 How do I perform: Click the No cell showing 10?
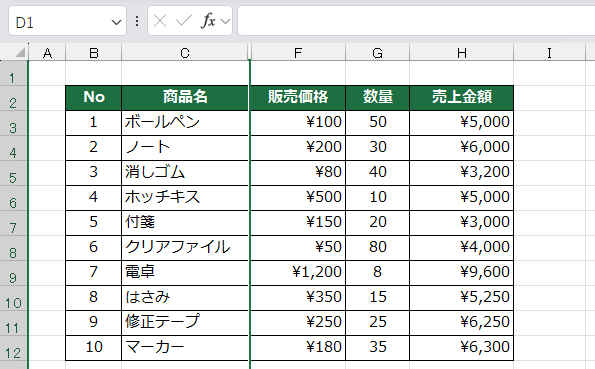(94, 348)
